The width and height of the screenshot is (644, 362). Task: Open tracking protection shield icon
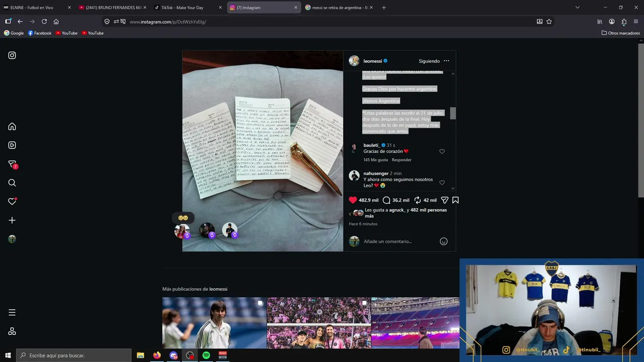coord(107,22)
